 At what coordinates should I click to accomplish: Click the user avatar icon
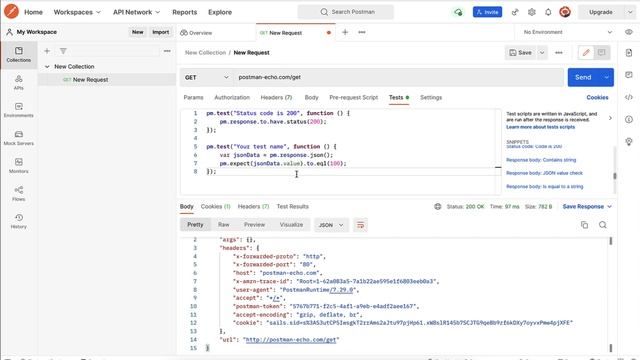pyautogui.click(x=565, y=12)
